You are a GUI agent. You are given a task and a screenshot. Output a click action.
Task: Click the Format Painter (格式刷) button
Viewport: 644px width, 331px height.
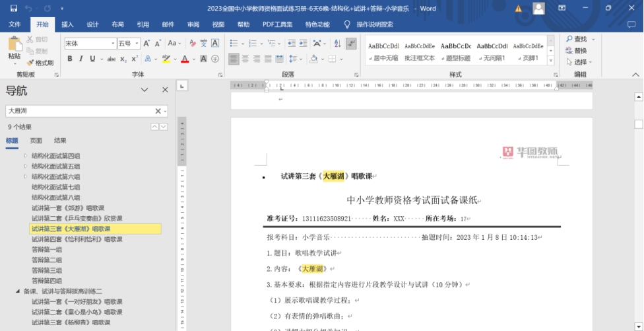click(40, 63)
